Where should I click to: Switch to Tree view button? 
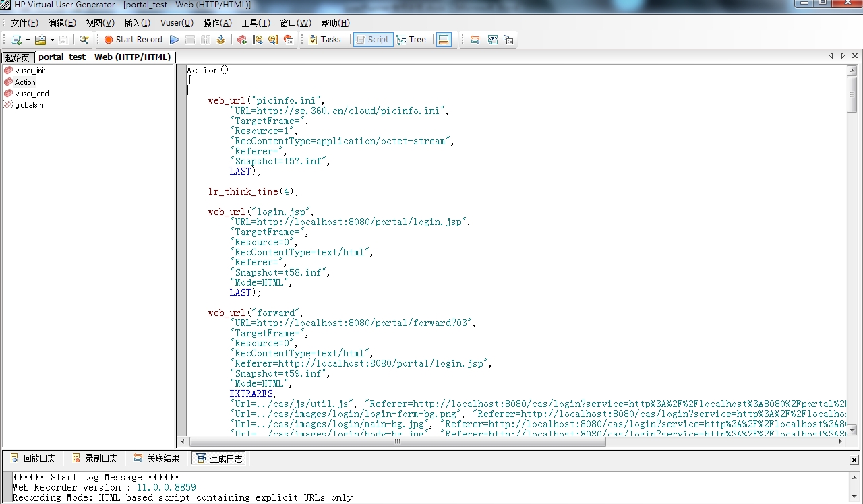click(x=412, y=40)
